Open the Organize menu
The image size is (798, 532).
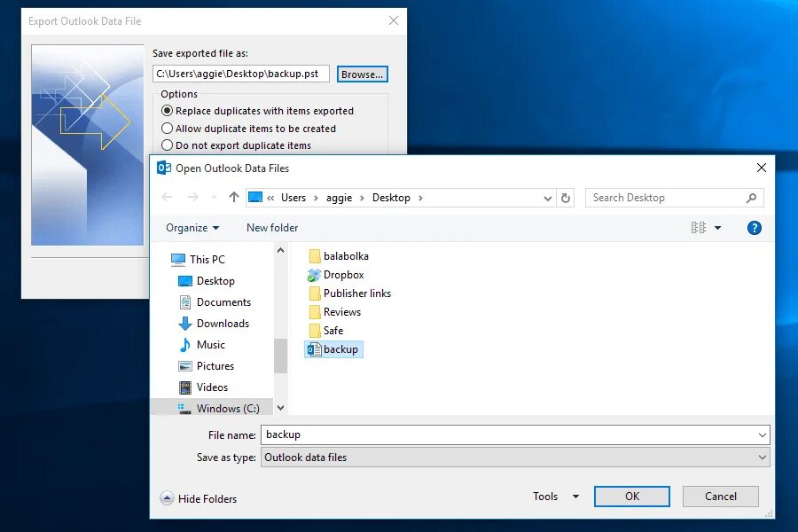coord(192,228)
